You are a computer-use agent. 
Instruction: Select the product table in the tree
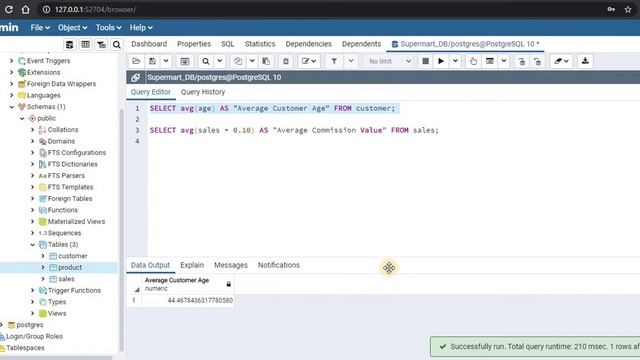tap(70, 267)
